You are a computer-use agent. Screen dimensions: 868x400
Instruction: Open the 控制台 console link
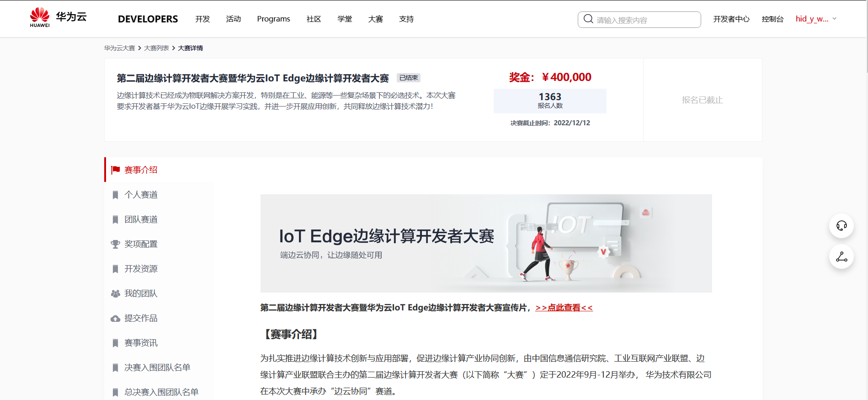[773, 19]
